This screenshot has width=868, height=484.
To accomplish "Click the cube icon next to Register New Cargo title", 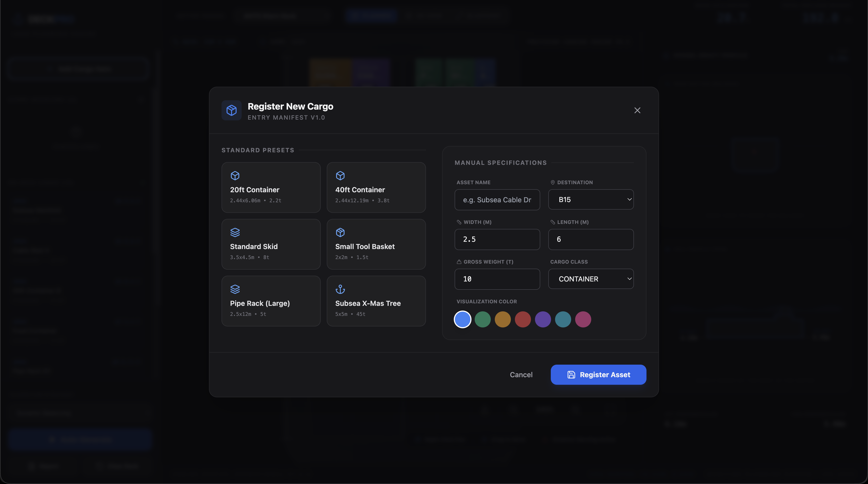I will click(231, 110).
